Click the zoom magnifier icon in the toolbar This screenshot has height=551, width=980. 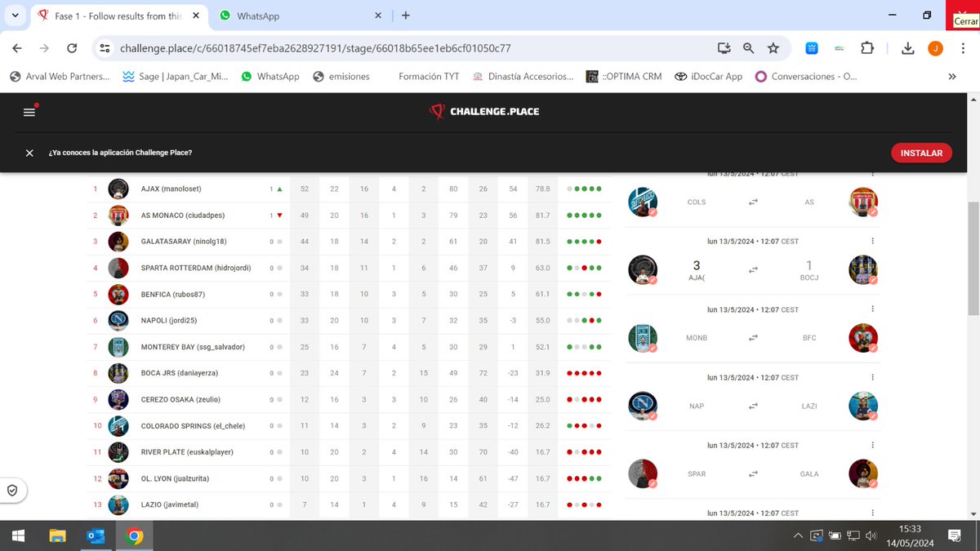pyautogui.click(x=748, y=48)
